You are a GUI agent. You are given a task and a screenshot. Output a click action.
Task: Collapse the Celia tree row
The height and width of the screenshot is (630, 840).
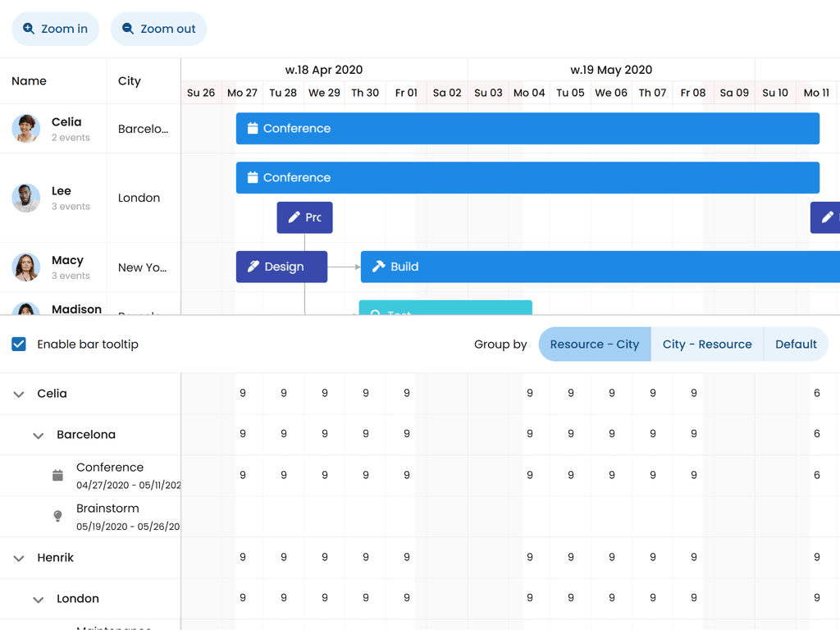(x=19, y=395)
